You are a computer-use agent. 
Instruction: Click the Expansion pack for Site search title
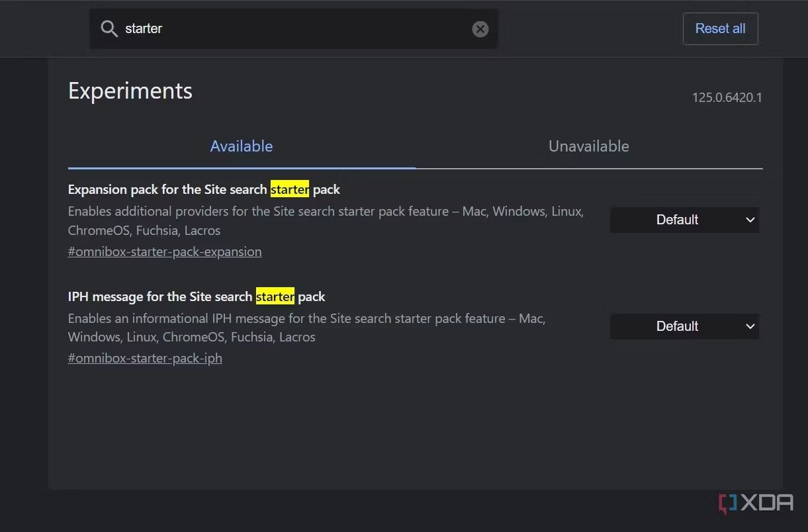click(x=204, y=189)
